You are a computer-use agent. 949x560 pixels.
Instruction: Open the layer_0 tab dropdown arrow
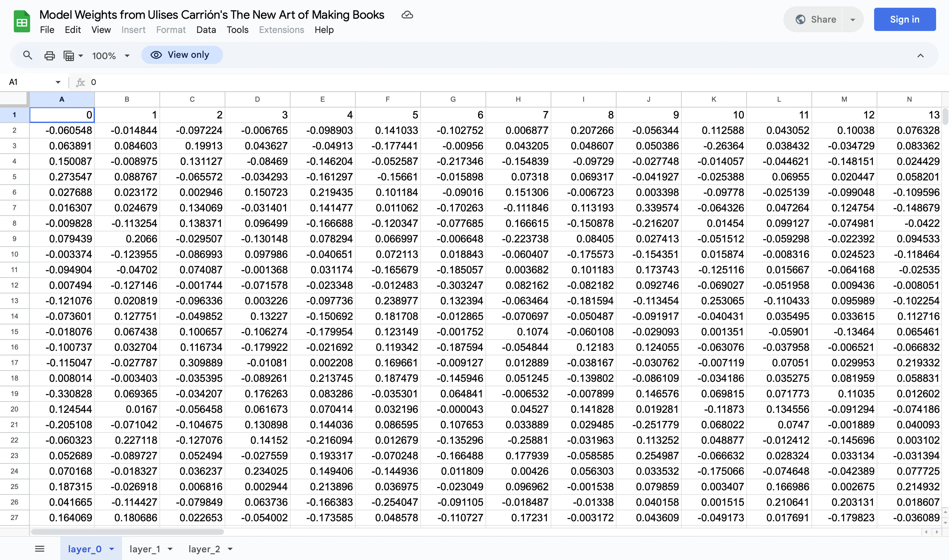point(112,549)
